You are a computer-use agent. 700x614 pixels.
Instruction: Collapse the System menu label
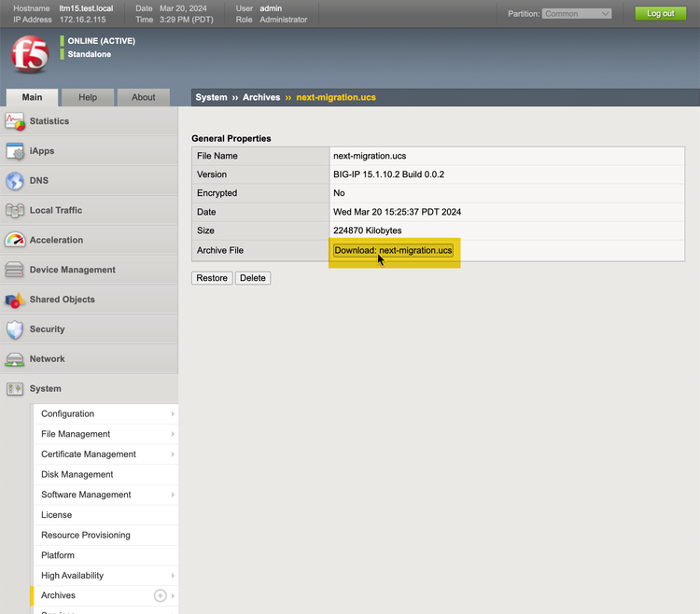45,389
